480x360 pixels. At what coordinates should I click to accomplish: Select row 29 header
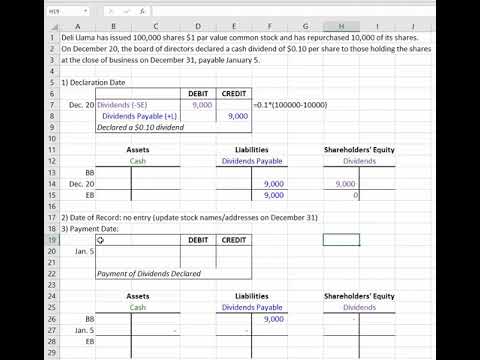pos(52,353)
